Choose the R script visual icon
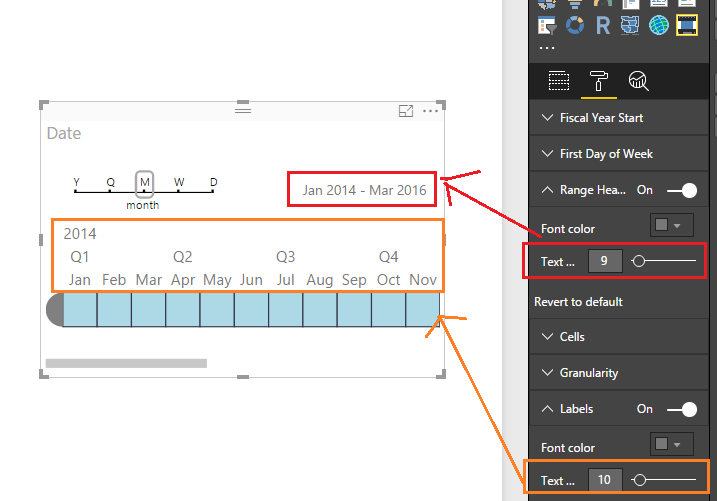Image resolution: width=717 pixels, height=501 pixels. click(603, 25)
